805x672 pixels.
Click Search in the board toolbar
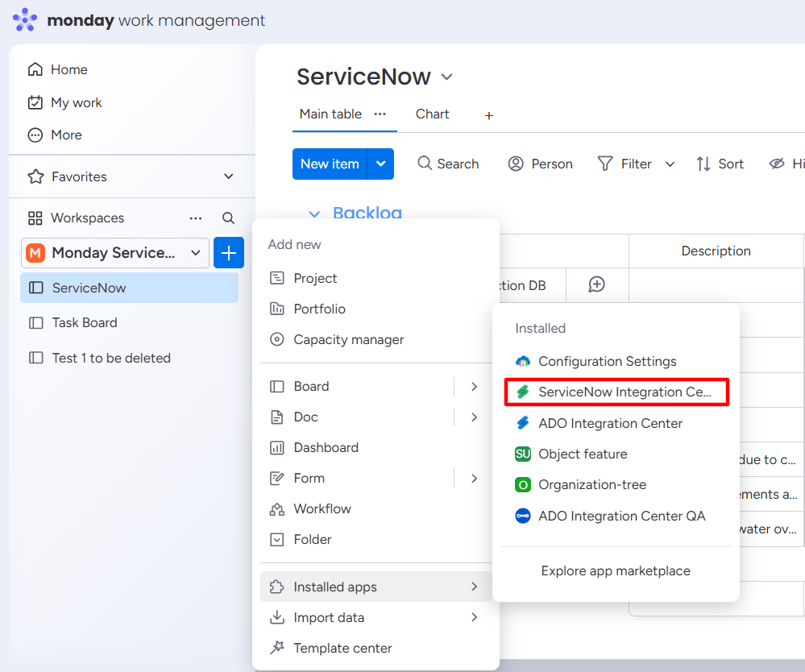coord(448,164)
